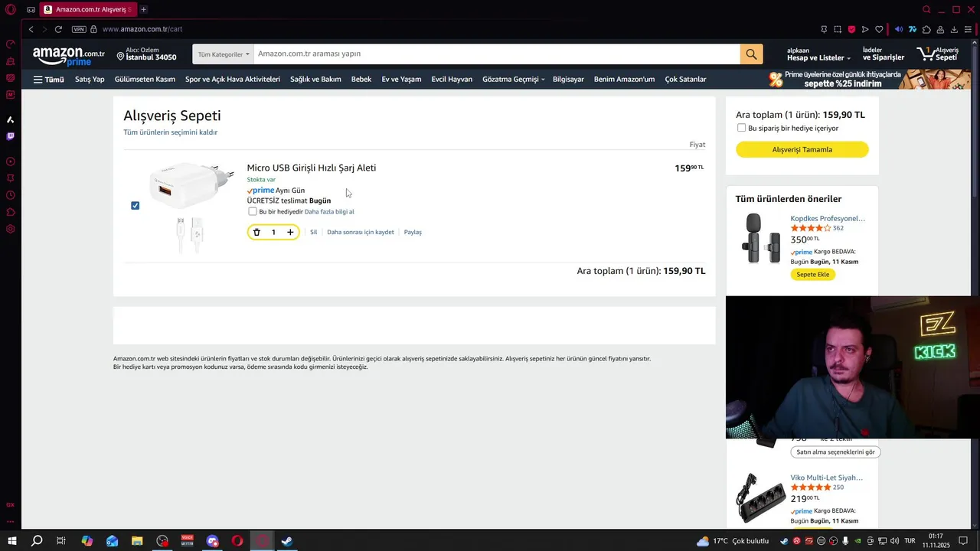Take a snapshot with the capture icon

point(838,29)
